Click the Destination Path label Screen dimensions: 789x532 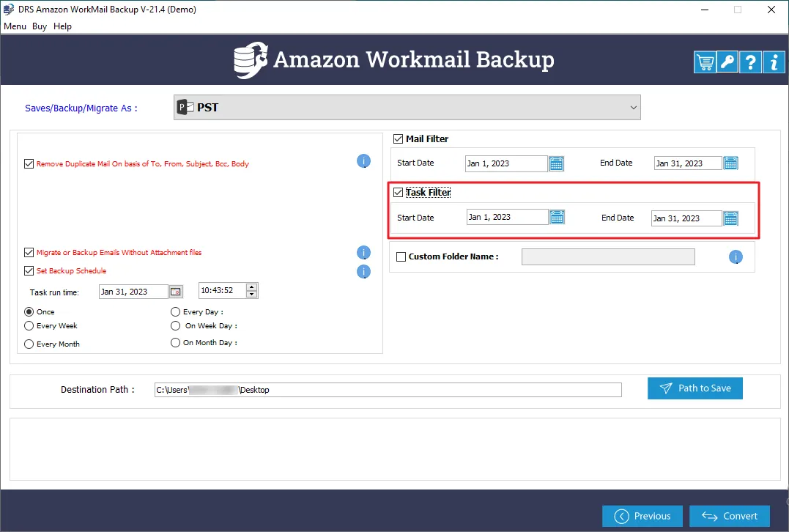click(x=97, y=390)
